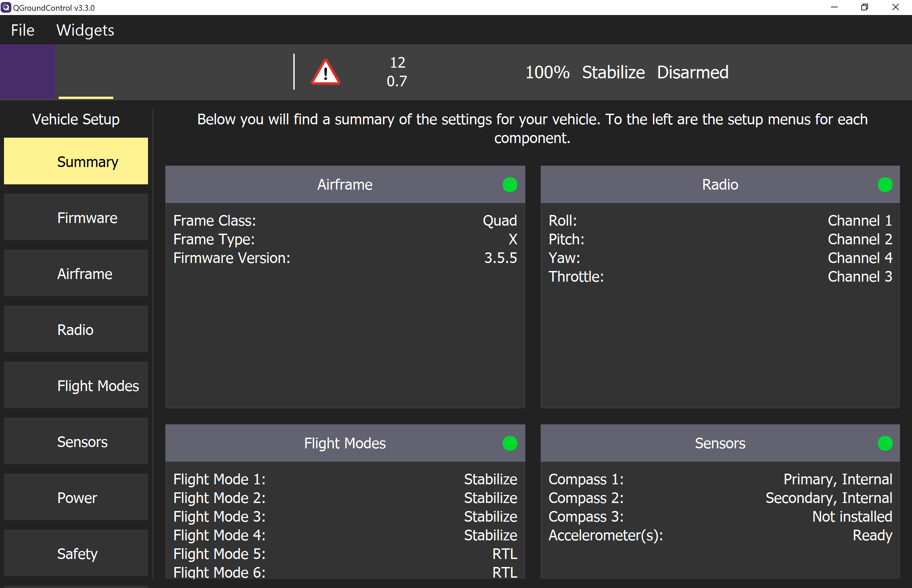This screenshot has height=588, width=912.
Task: Click the Disarmed status to arm vehicle
Action: (692, 72)
